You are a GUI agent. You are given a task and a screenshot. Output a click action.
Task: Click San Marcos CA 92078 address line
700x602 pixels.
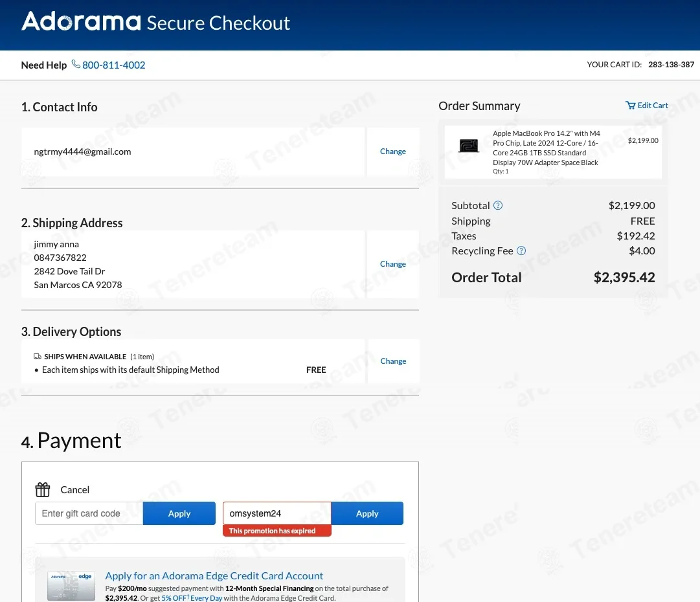coord(78,285)
